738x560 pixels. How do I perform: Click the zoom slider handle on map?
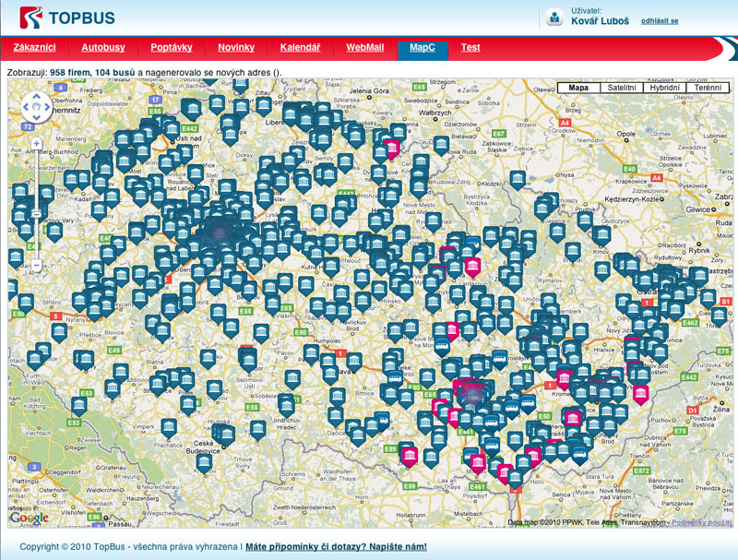click(x=36, y=212)
